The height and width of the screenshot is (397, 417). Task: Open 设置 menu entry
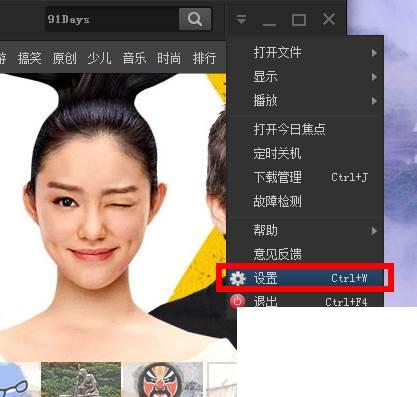[x=305, y=278]
